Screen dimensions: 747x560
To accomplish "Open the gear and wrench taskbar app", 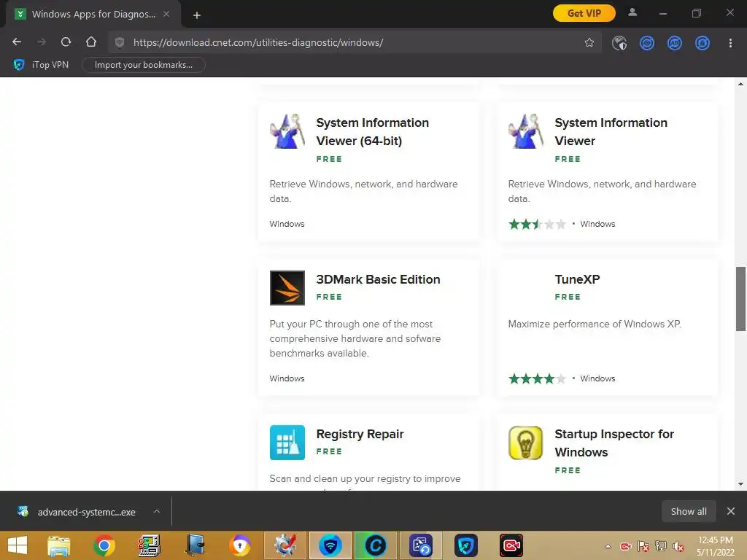I will [x=285, y=545].
